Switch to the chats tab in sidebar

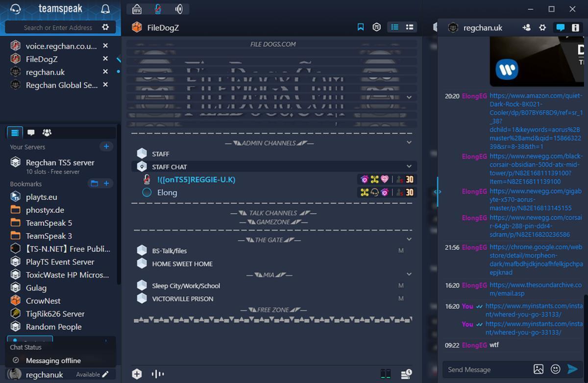31,132
